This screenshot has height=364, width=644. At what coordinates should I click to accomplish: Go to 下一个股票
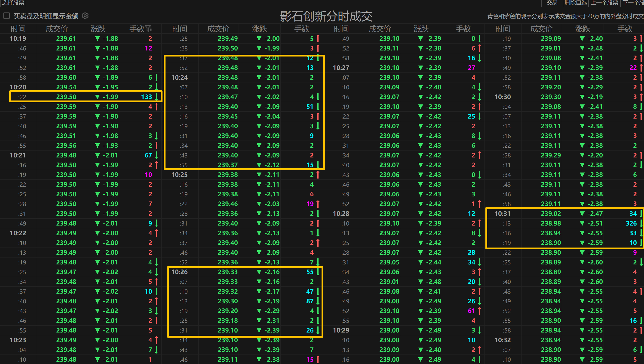(x=633, y=3)
